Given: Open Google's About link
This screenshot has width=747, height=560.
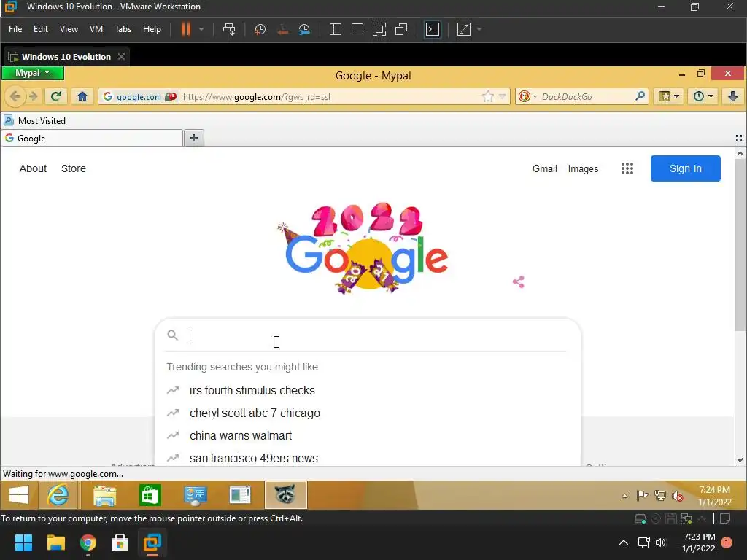Looking at the screenshot, I should tap(33, 168).
